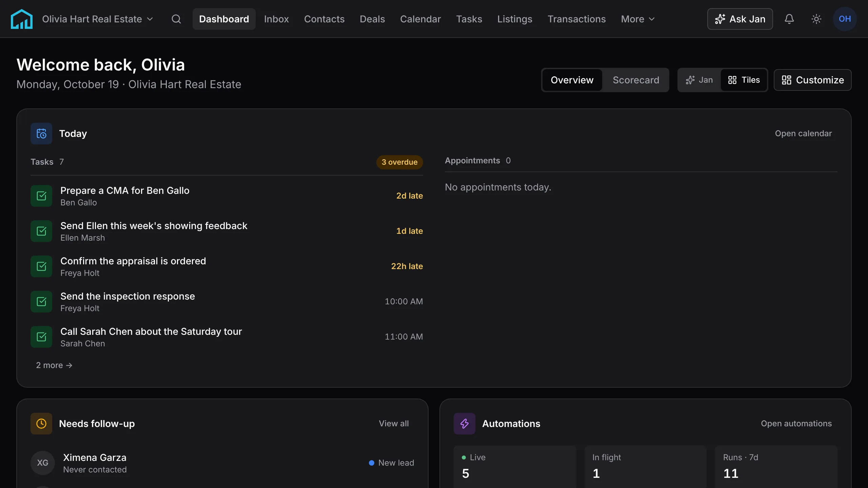Open the search magnifier icon

tap(176, 19)
